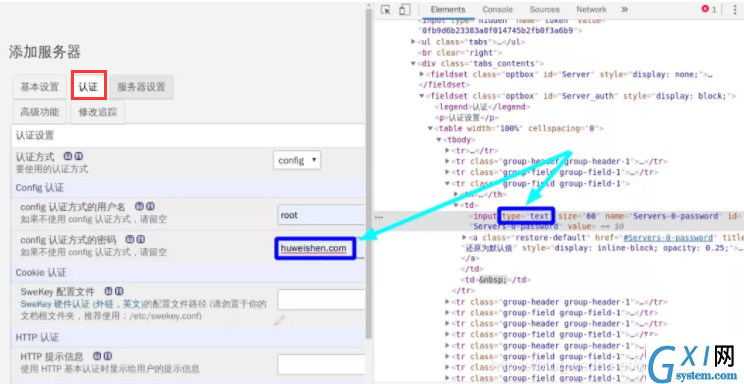
Task: Expand the a class="restore-default" node
Action: [465, 237]
